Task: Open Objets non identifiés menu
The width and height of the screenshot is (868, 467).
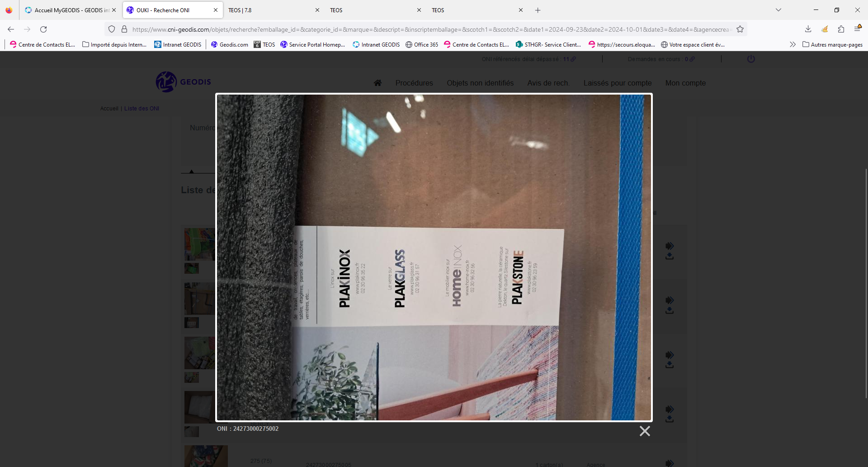Action: [480, 83]
